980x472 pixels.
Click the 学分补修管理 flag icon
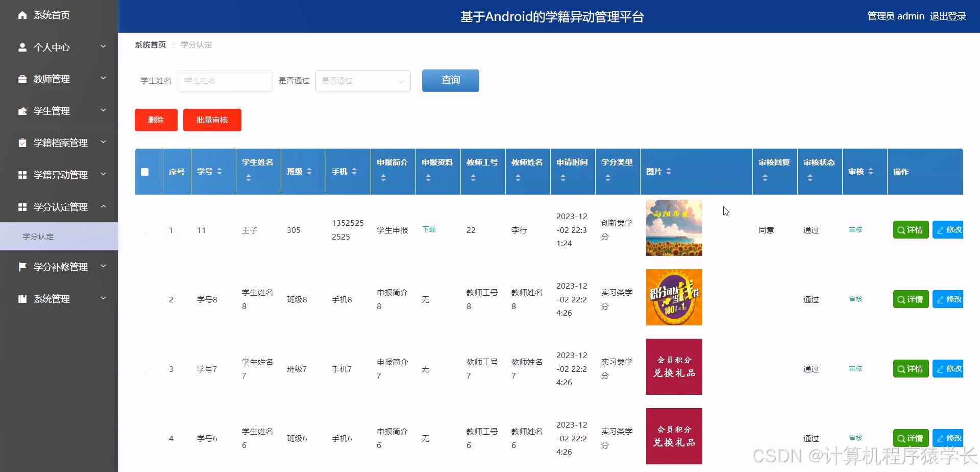point(21,266)
